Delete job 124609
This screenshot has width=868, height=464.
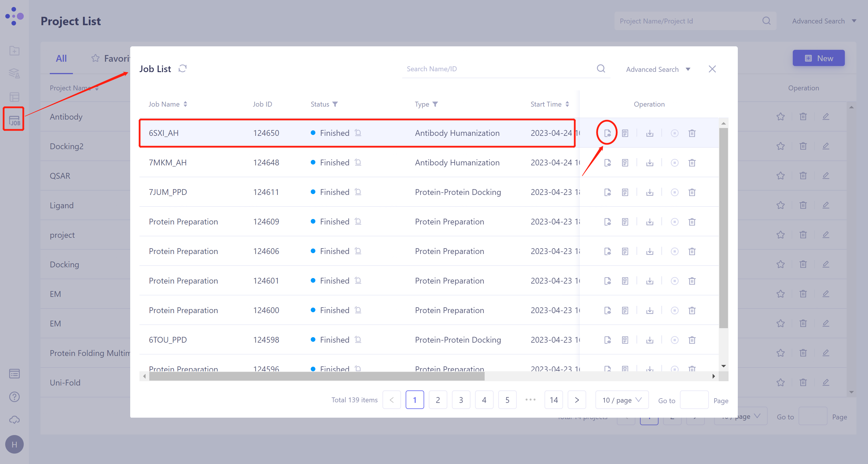[692, 222]
